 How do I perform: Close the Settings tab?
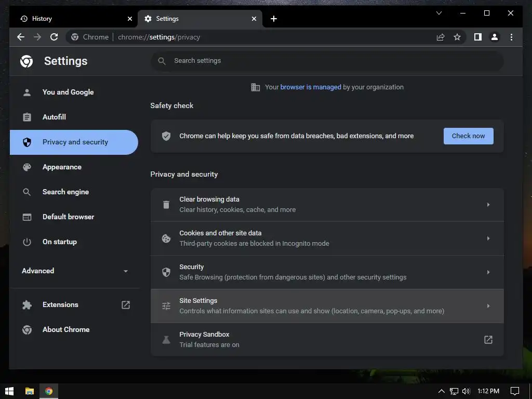coord(254,19)
